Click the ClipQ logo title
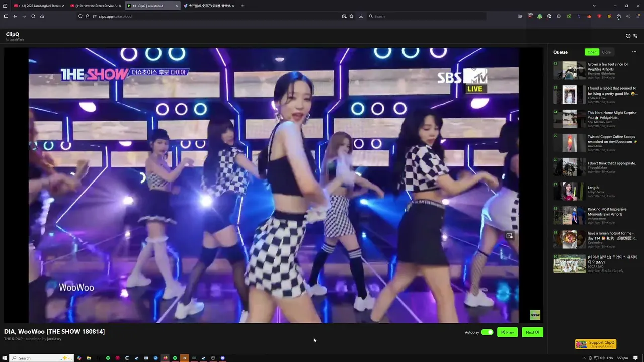 click(13, 34)
